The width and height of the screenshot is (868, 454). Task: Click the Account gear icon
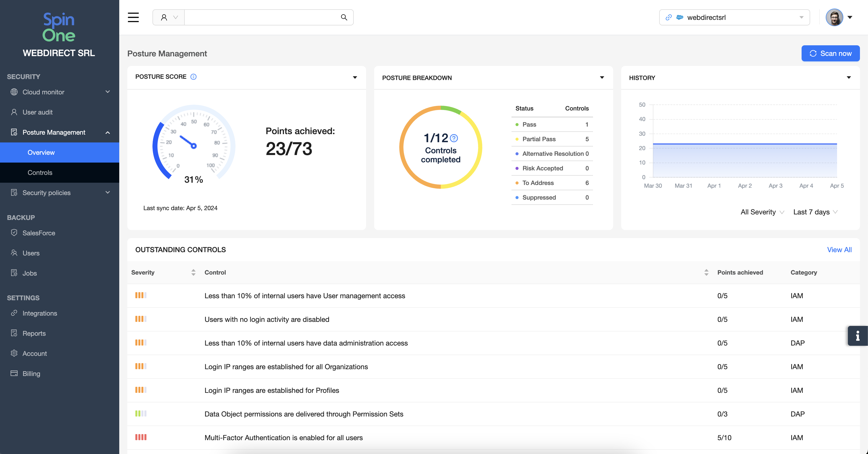pos(14,353)
